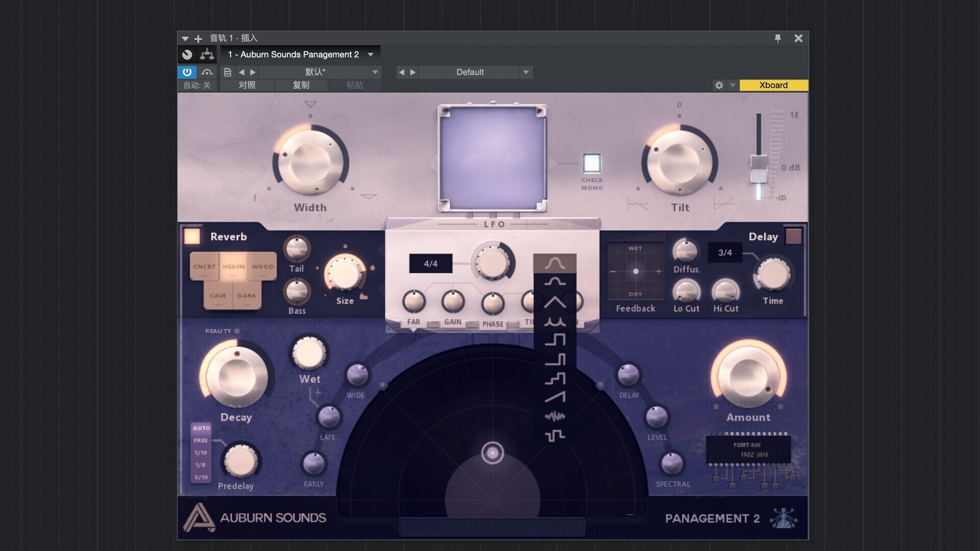Screen dimensions: 980x551
Task: Click the wide triangle icon beside Width
Action: (369, 196)
